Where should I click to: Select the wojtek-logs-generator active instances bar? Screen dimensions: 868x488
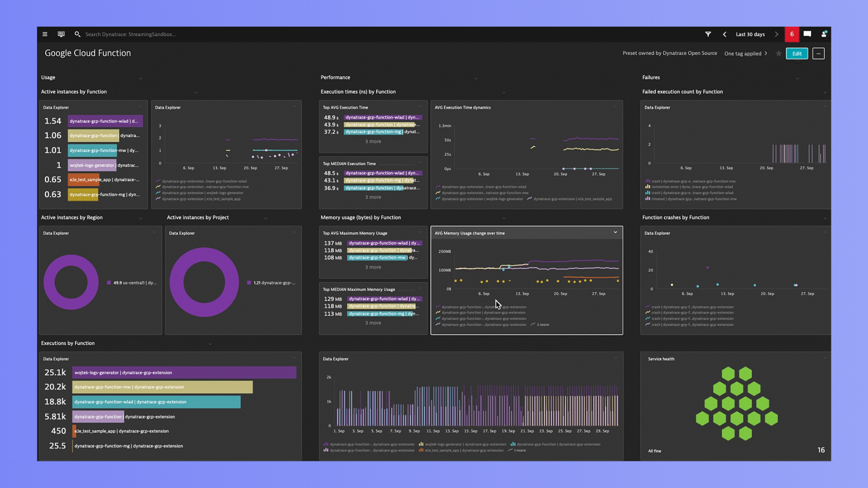point(92,165)
